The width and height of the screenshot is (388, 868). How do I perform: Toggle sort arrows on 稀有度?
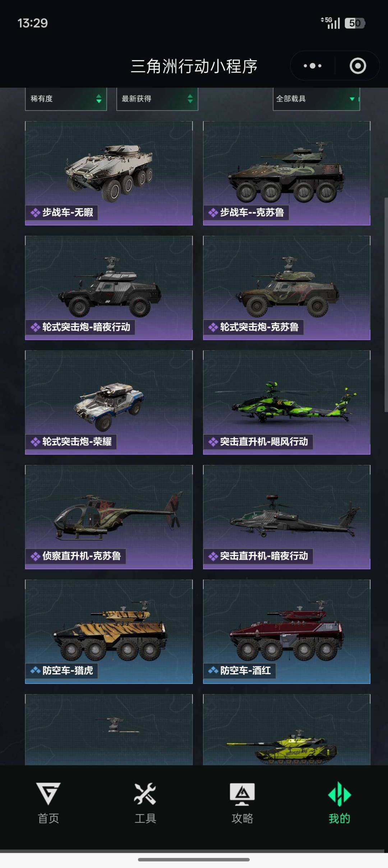pos(99,99)
